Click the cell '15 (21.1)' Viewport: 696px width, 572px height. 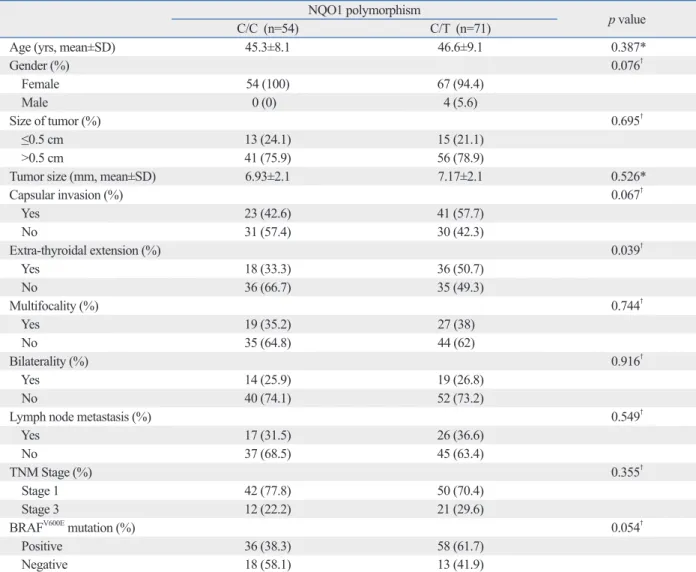point(460,140)
